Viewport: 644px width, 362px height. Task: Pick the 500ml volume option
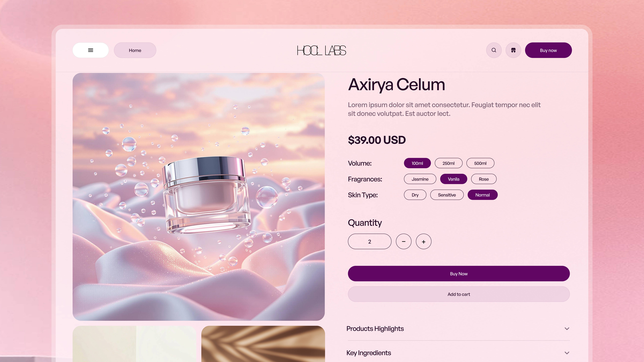[480, 163]
